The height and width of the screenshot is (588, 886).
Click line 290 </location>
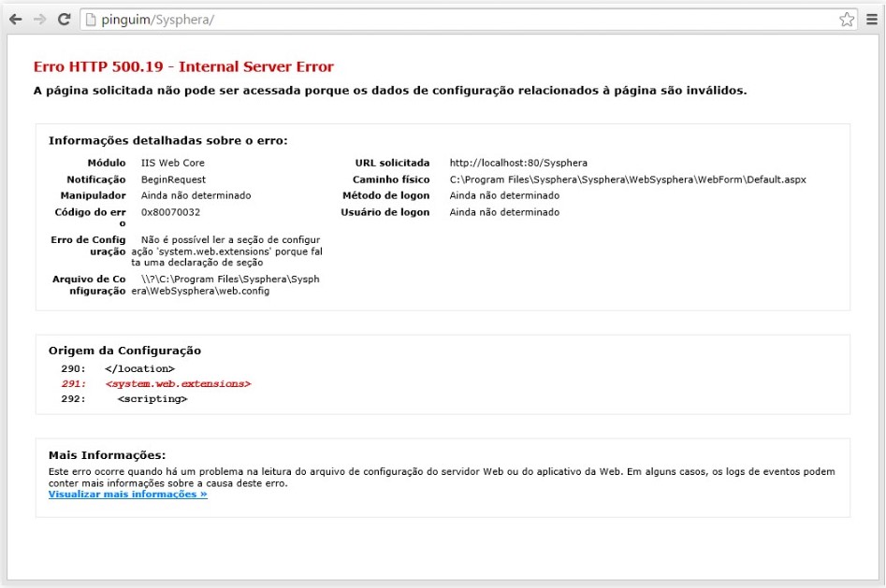tap(118, 369)
